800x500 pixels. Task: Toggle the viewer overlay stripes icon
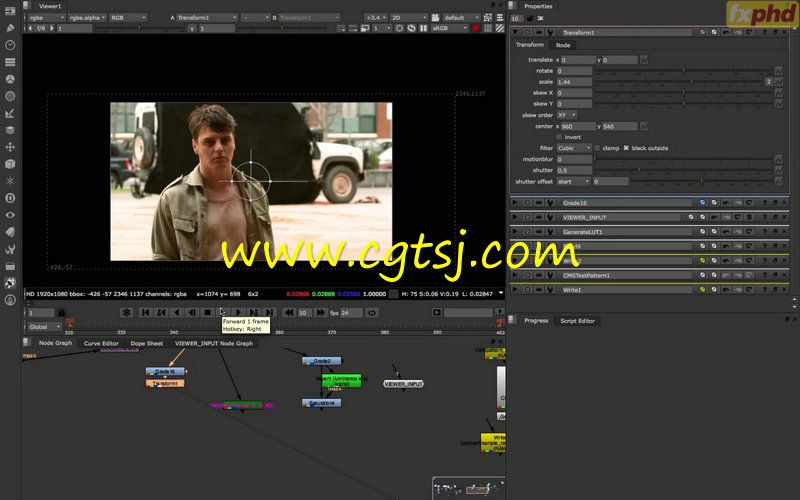pyautogui.click(x=499, y=28)
